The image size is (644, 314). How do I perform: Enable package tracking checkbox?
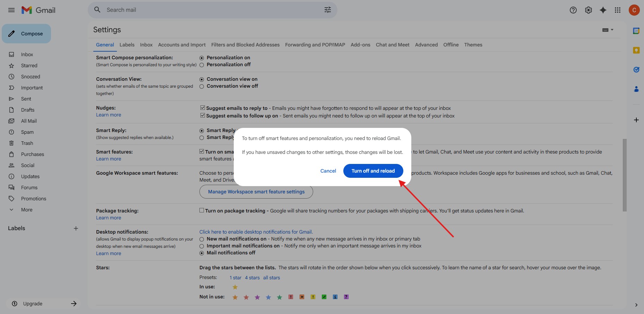point(202,210)
